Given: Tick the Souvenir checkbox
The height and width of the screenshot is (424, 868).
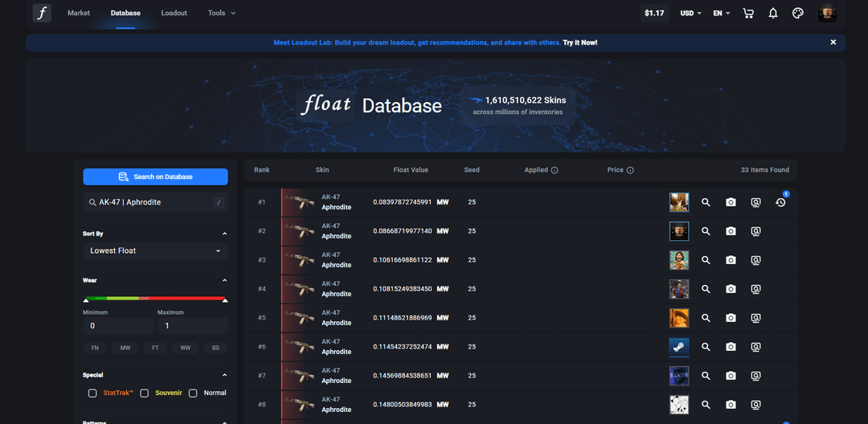Looking at the screenshot, I should pyautogui.click(x=145, y=393).
